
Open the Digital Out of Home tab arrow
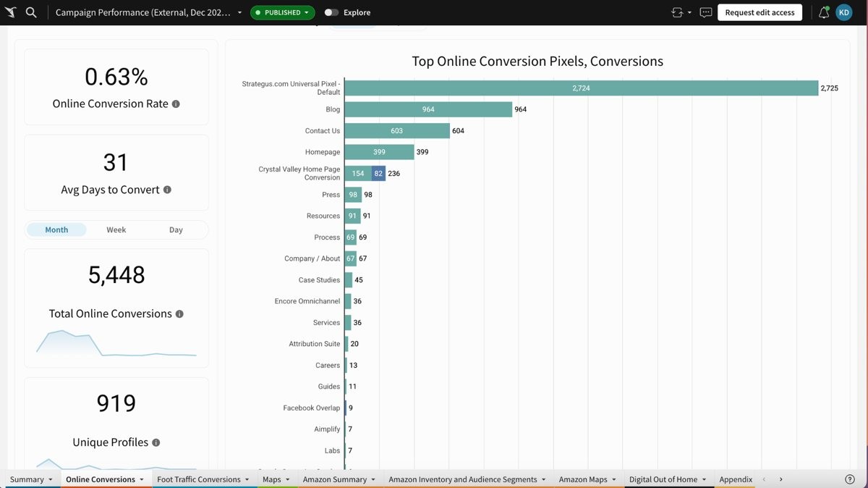coord(704,479)
